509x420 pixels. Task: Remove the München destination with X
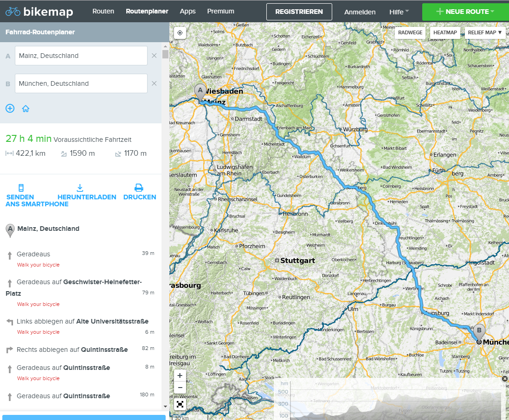(x=154, y=83)
